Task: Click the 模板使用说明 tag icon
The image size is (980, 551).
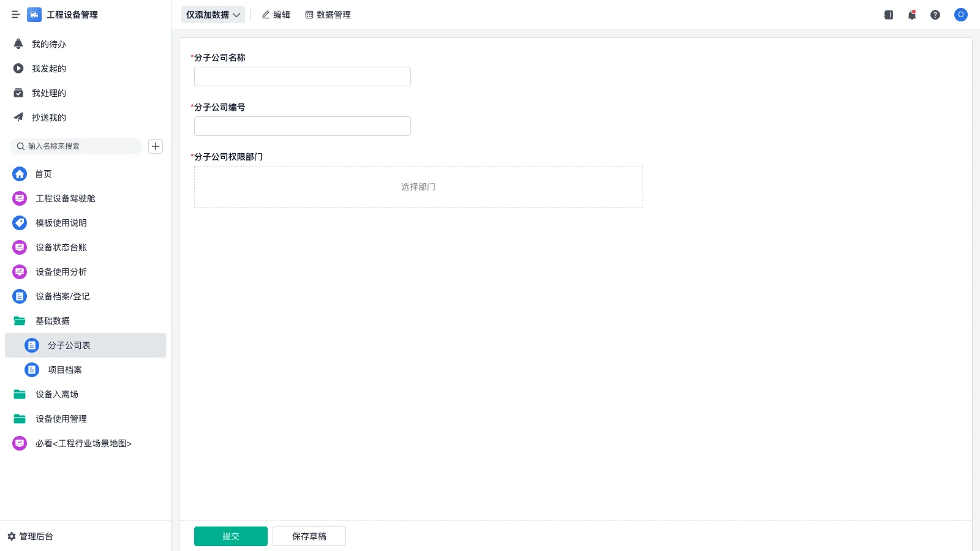Action: 20,223
